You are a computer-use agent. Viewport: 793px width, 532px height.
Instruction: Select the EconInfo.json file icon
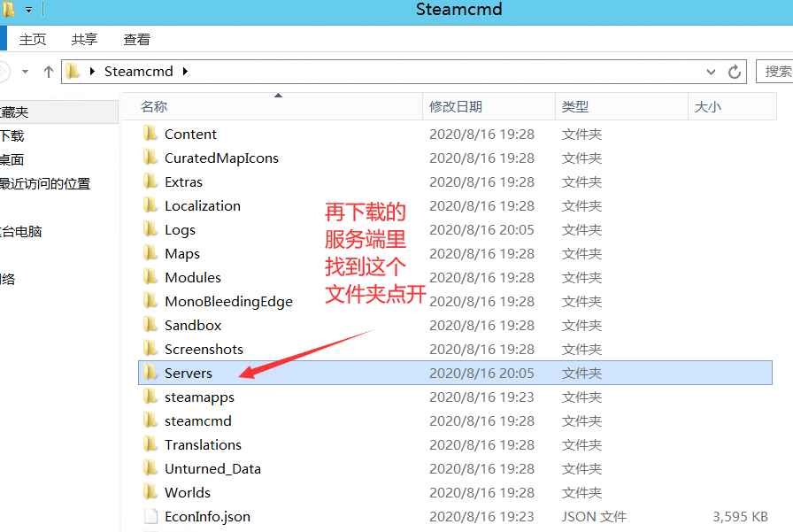pos(150,516)
